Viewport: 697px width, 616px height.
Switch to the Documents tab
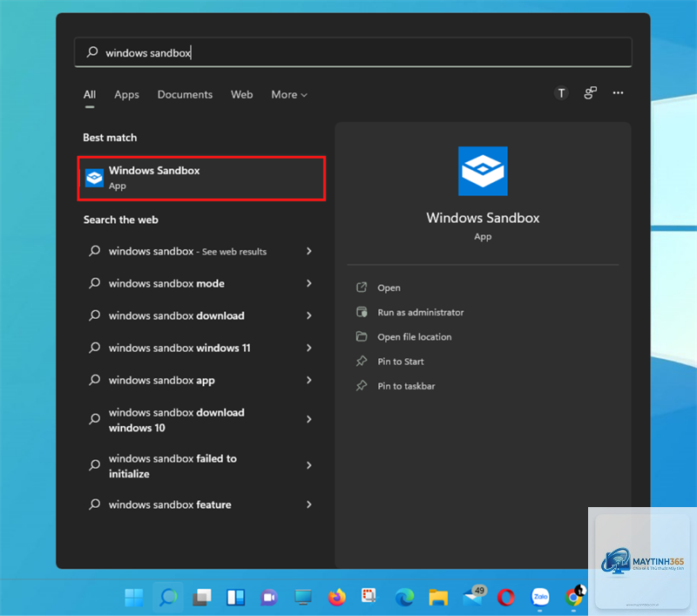185,95
